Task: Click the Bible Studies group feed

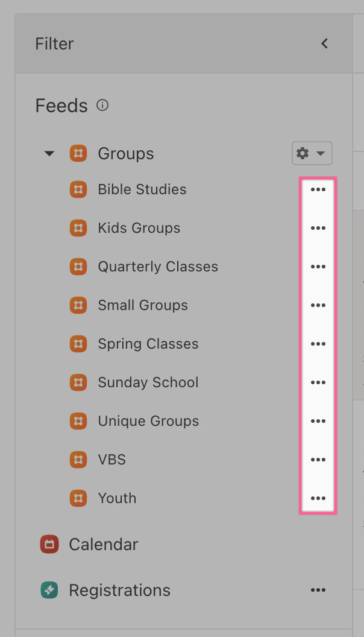Action: tap(142, 189)
